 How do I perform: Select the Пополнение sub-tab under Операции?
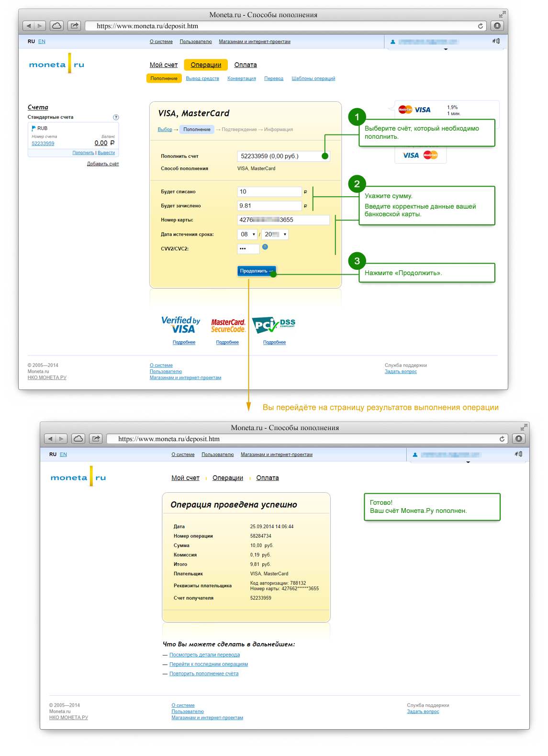164,78
